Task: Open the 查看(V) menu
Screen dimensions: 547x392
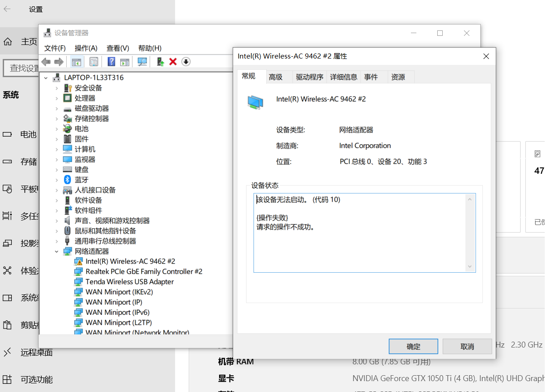Action: pos(118,48)
